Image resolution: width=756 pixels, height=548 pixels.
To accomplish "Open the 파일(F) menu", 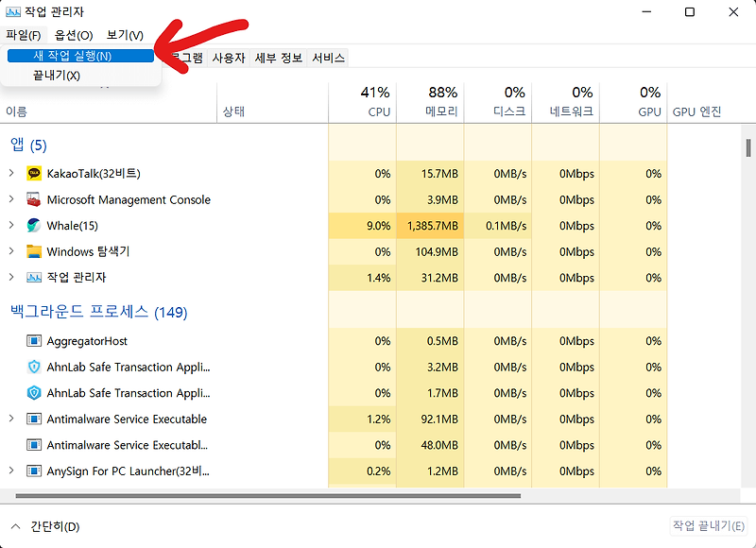I will [x=24, y=35].
